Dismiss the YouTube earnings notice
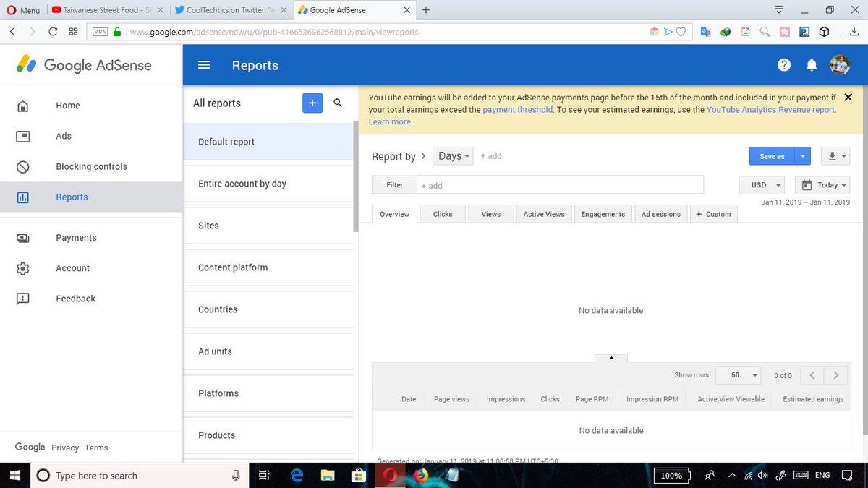 (x=848, y=98)
